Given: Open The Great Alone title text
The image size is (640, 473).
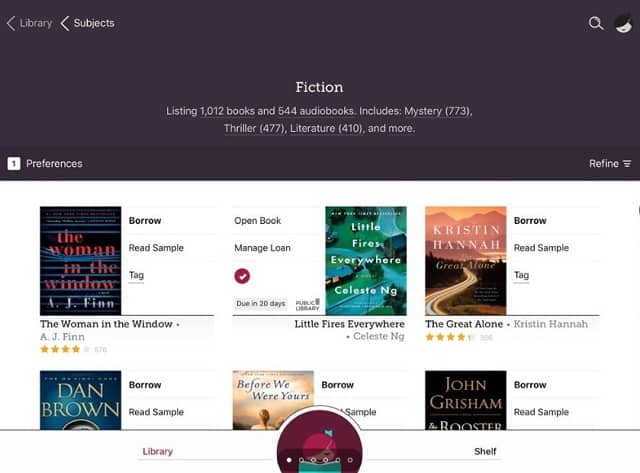Looking at the screenshot, I should click(464, 324).
